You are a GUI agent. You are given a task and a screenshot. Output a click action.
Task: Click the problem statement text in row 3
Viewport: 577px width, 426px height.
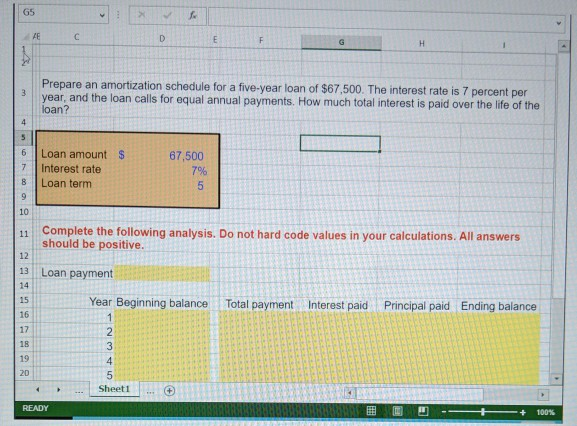[x=291, y=97]
